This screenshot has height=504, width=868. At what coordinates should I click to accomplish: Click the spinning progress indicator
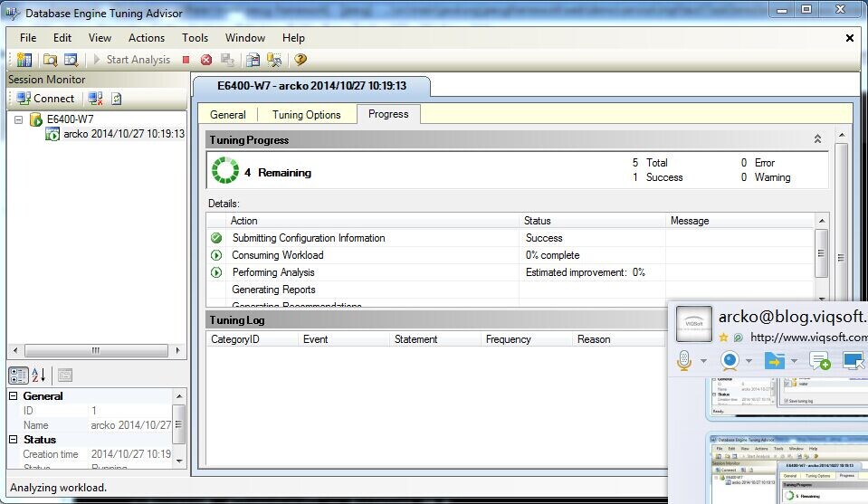pyautogui.click(x=225, y=170)
